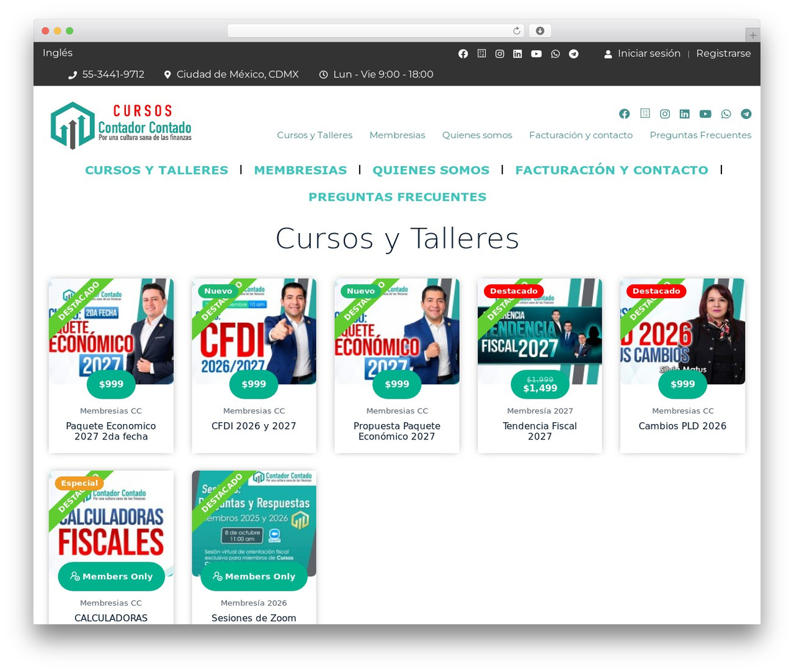Viewport: 794px width, 672px height.
Task: Open Tendencia Fiscal 2027 course thumbnail
Action: pos(540,331)
